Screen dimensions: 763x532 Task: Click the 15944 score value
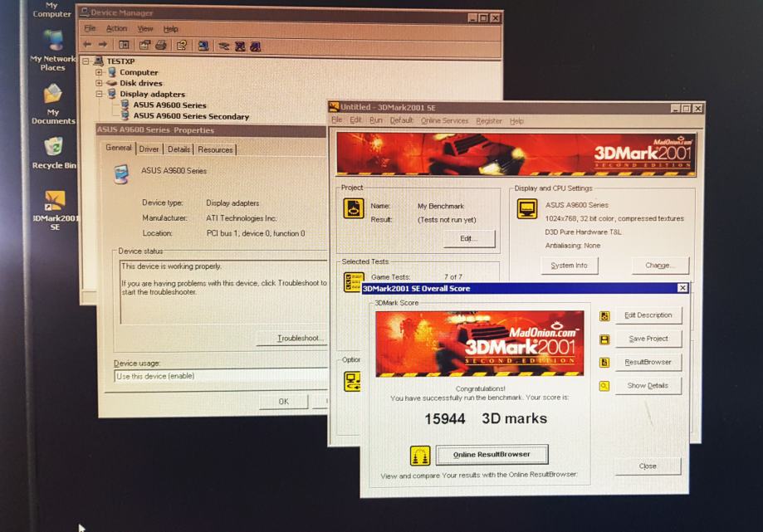[x=445, y=418]
